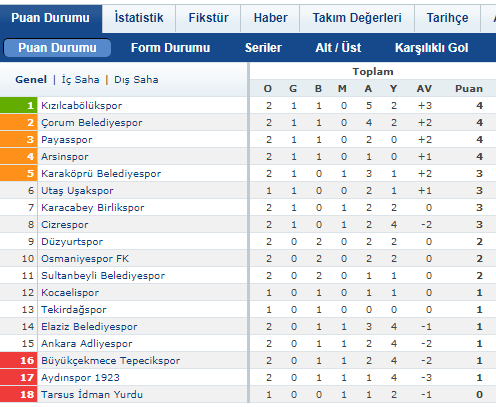Select the Takım Değerleri tab
The height and width of the screenshot is (407, 496).
357,18
